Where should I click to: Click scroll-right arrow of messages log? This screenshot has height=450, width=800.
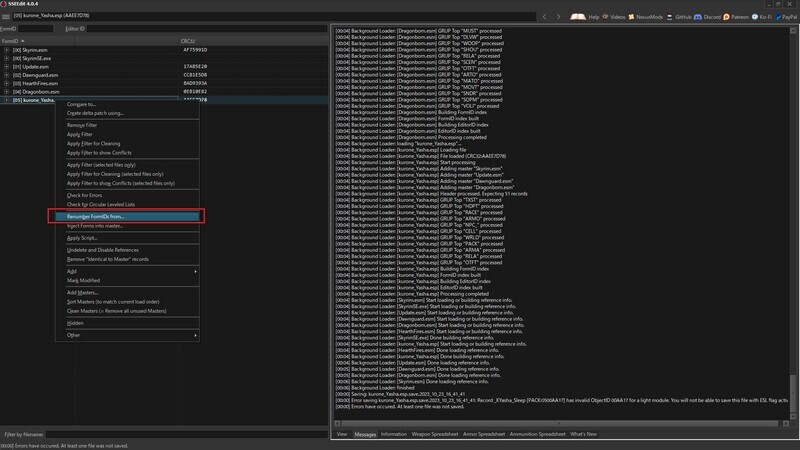(x=786, y=423)
